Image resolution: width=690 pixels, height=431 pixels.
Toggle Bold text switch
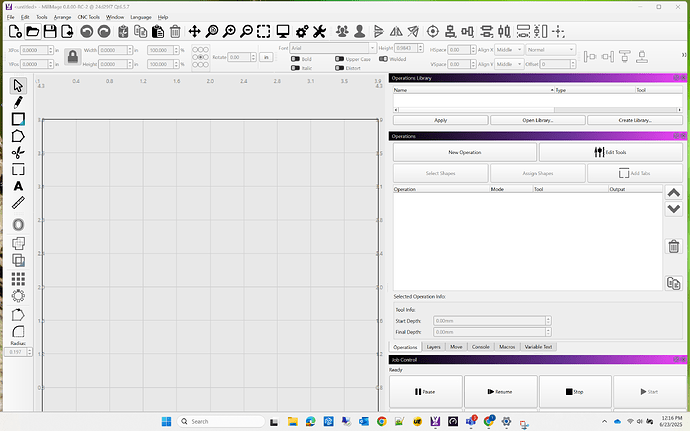[295, 59]
